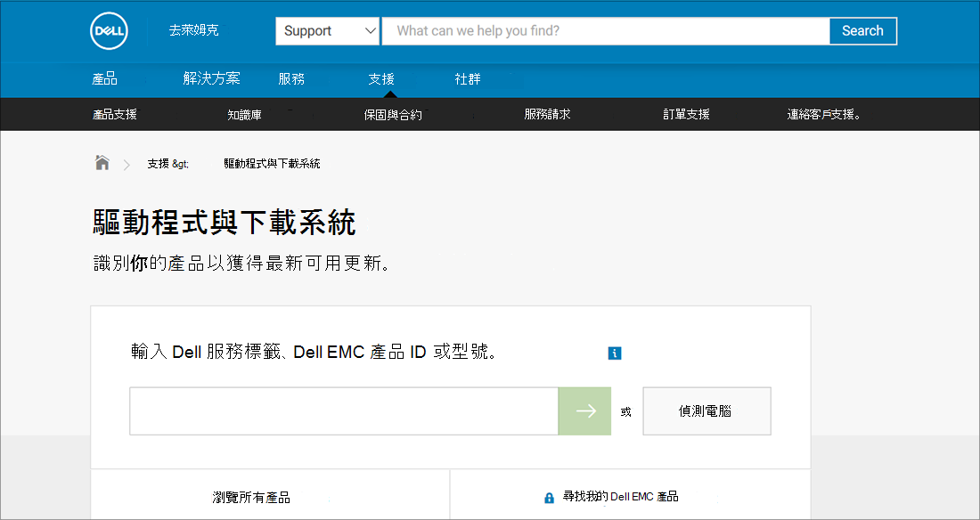980x520 pixels.
Task: Go to 訂單支援 submenu item
Action: (686, 114)
